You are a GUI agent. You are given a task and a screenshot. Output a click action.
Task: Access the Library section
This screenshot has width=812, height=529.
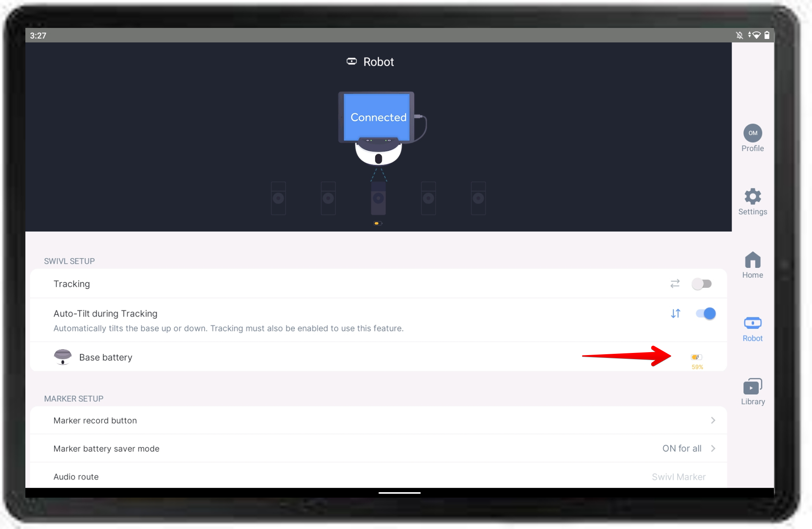coord(752,391)
